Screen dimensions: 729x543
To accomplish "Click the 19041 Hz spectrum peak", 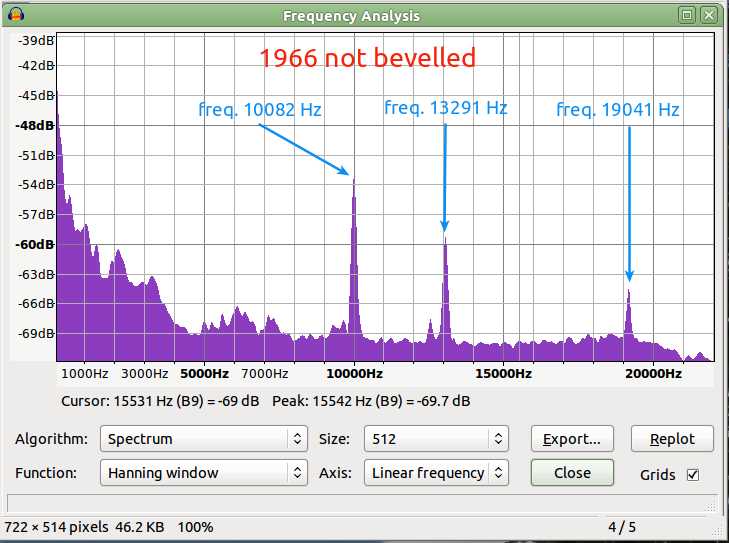I will (x=629, y=294).
